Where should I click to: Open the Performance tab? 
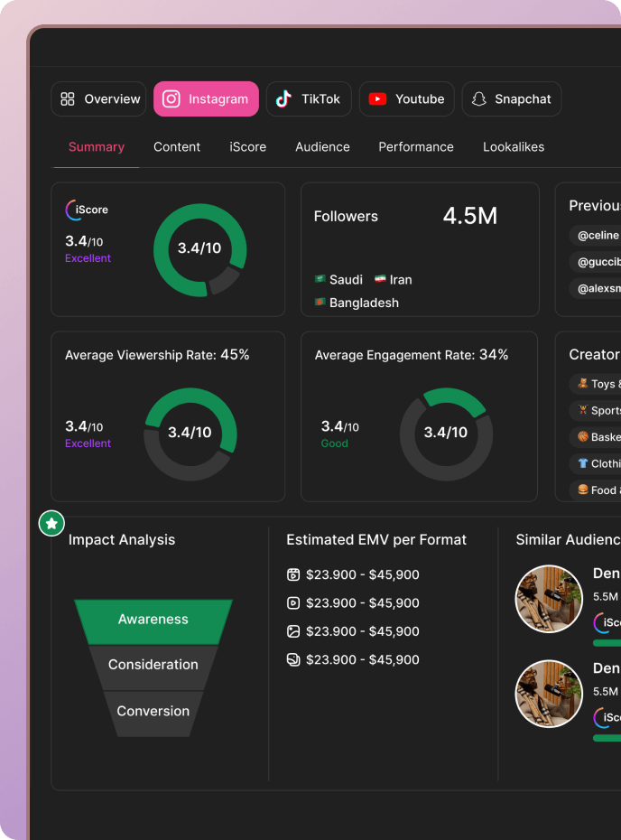pos(416,147)
